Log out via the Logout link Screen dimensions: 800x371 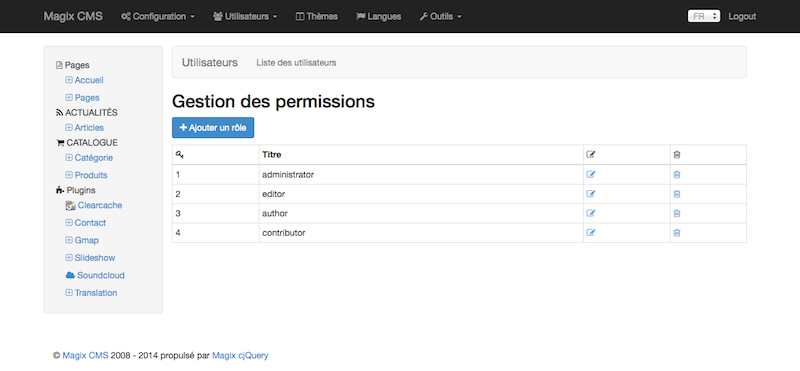742,16
